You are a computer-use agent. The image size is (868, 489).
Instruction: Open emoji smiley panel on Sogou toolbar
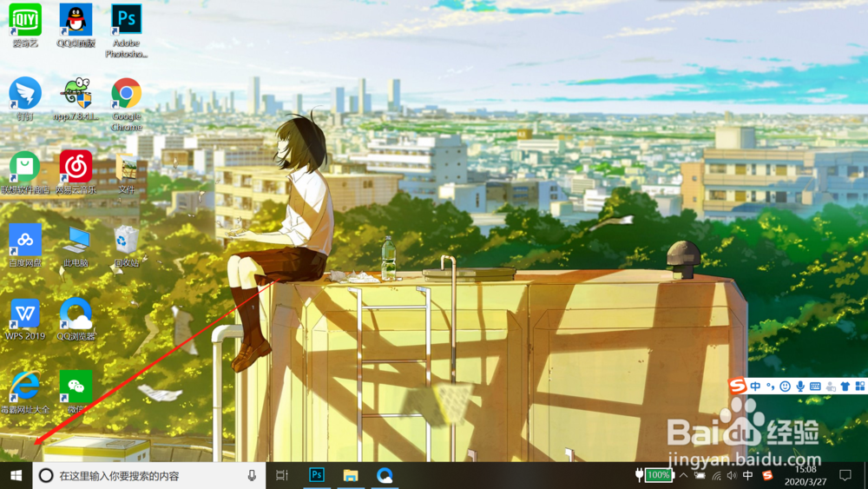pos(785,387)
